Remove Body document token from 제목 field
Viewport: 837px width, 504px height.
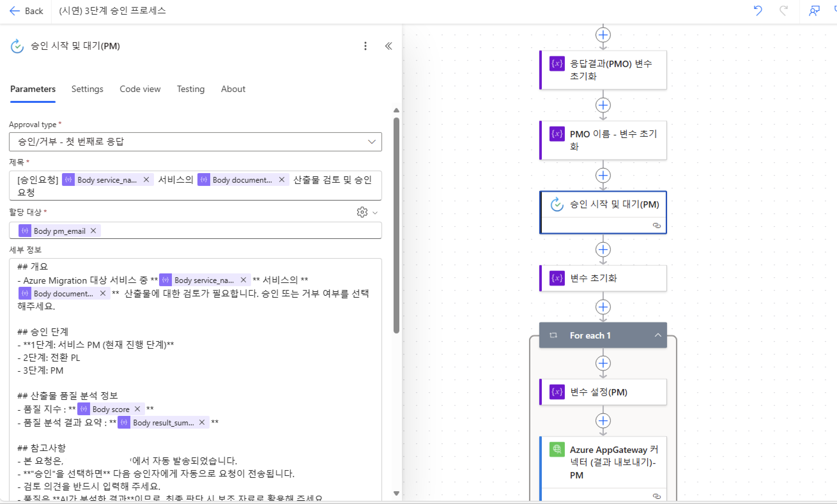281,180
